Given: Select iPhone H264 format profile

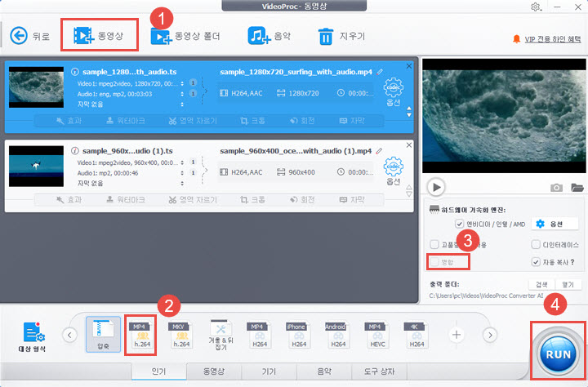Looking at the screenshot, I should point(299,335).
